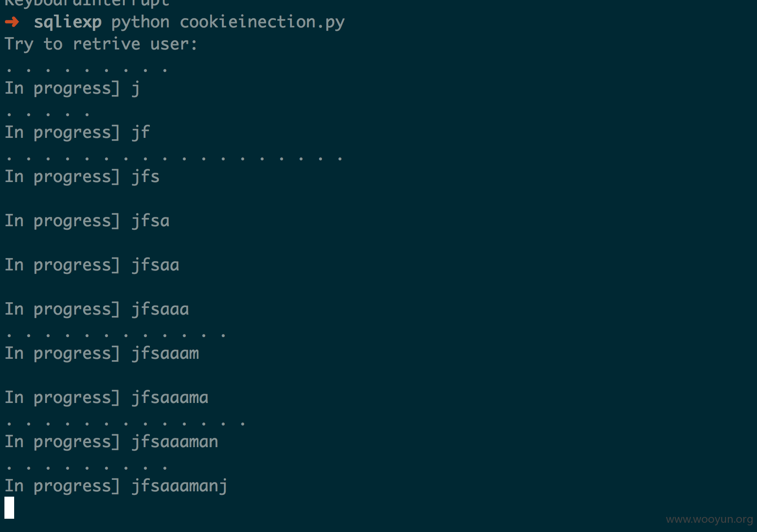Click the text jfsa in the output
This screenshot has width=757, height=532.
coord(150,221)
